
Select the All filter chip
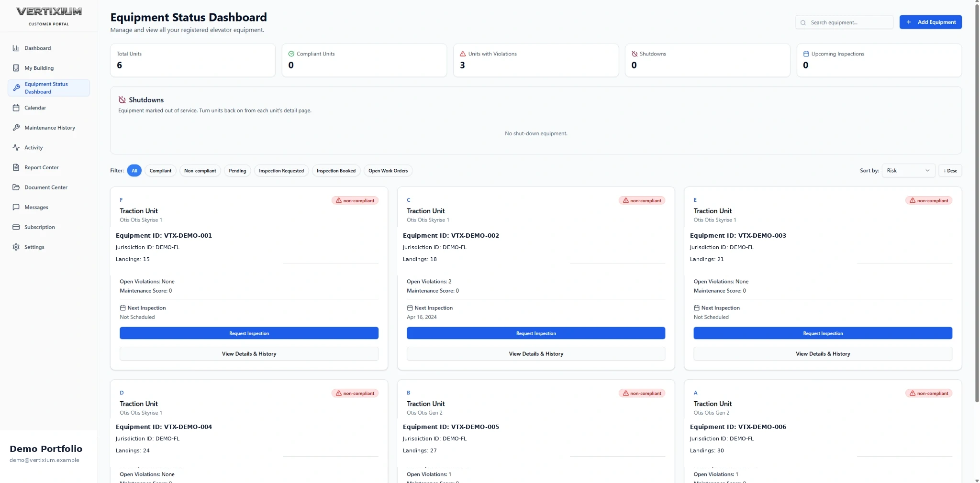(x=134, y=171)
